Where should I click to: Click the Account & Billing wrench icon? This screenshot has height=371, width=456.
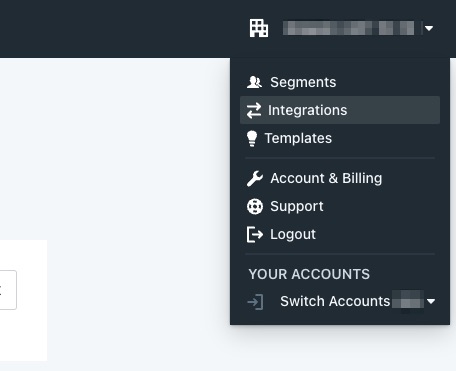[x=255, y=178]
